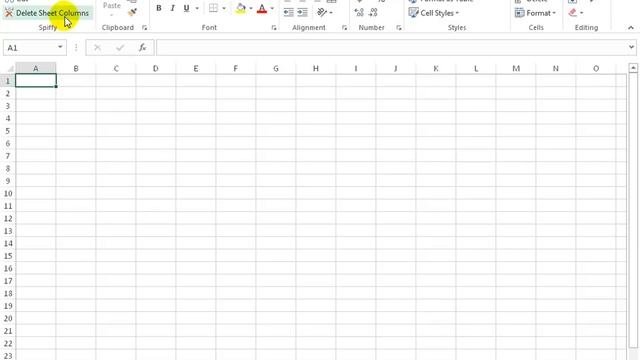
Task: Open the Format cells menu
Action: (535, 13)
